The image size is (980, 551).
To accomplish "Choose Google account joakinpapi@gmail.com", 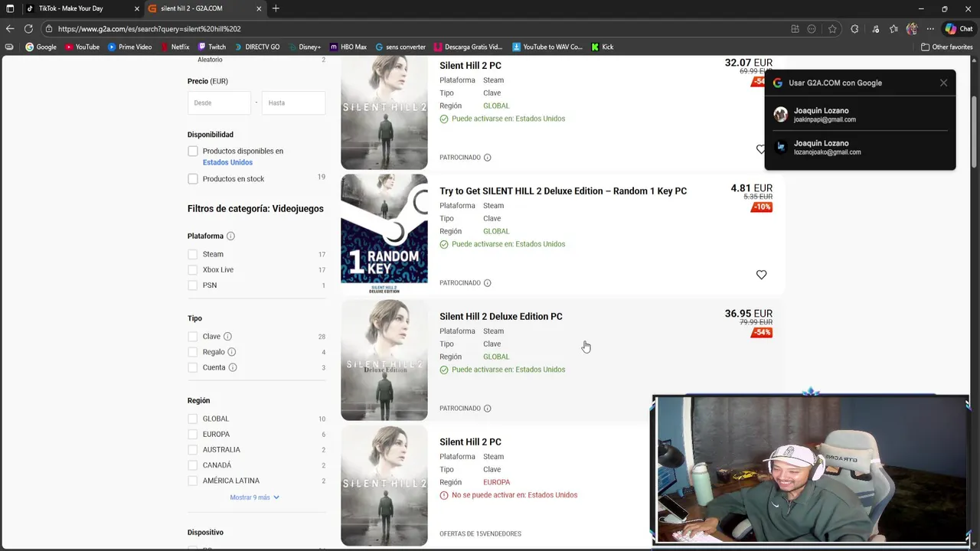I will (860, 115).
